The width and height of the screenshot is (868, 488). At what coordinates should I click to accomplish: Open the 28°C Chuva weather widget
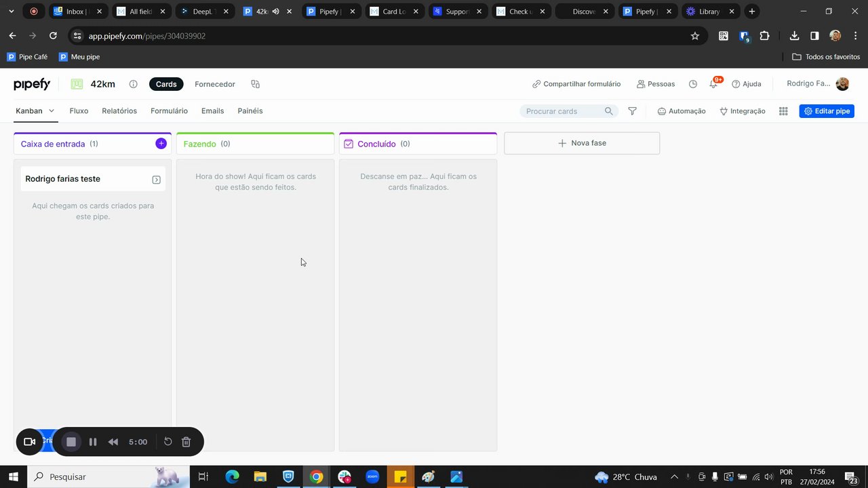click(625, 477)
